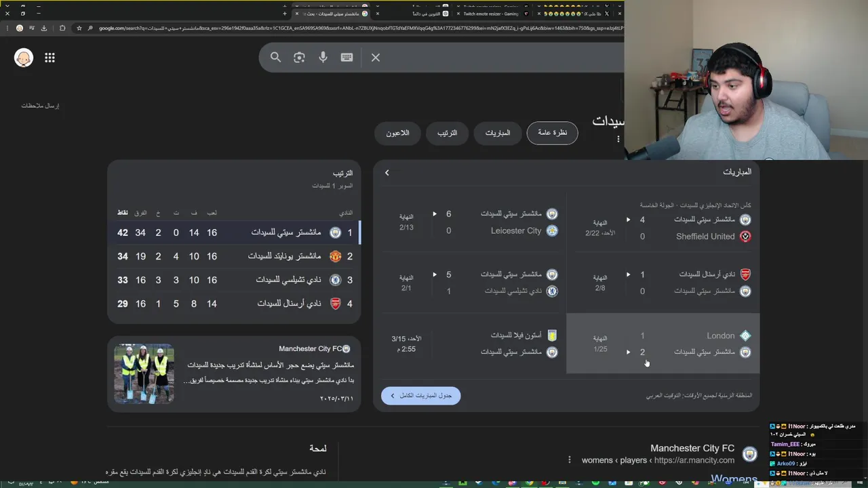Open the المباريات card heading
868x488 pixels.
point(736,172)
